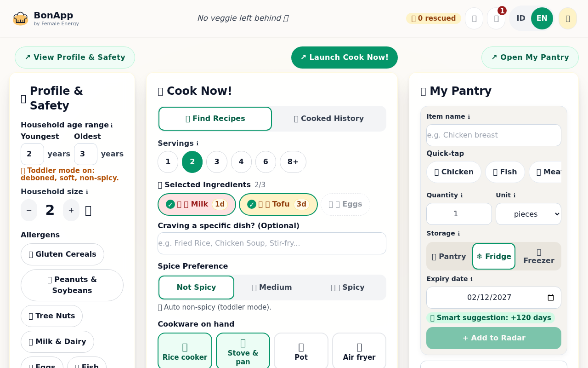Image resolution: width=588 pixels, height=368 pixels.
Task: Toggle Gluten Cereals allergen
Action: click(62, 254)
